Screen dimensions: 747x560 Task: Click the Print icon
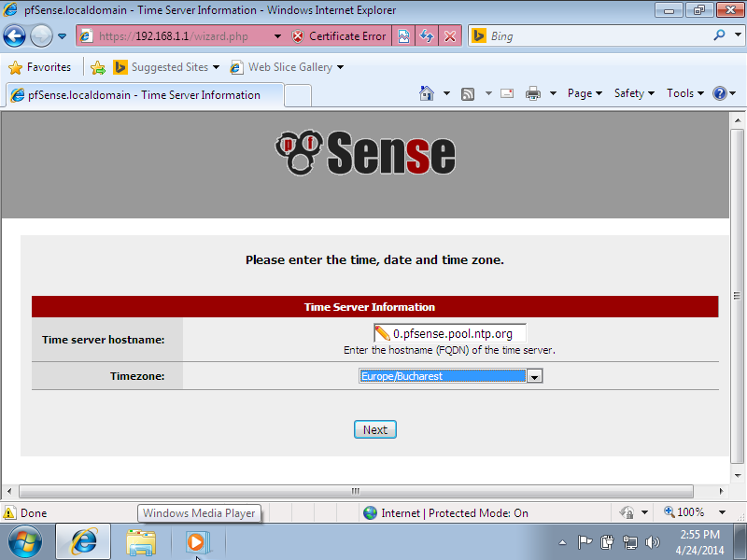coord(532,93)
